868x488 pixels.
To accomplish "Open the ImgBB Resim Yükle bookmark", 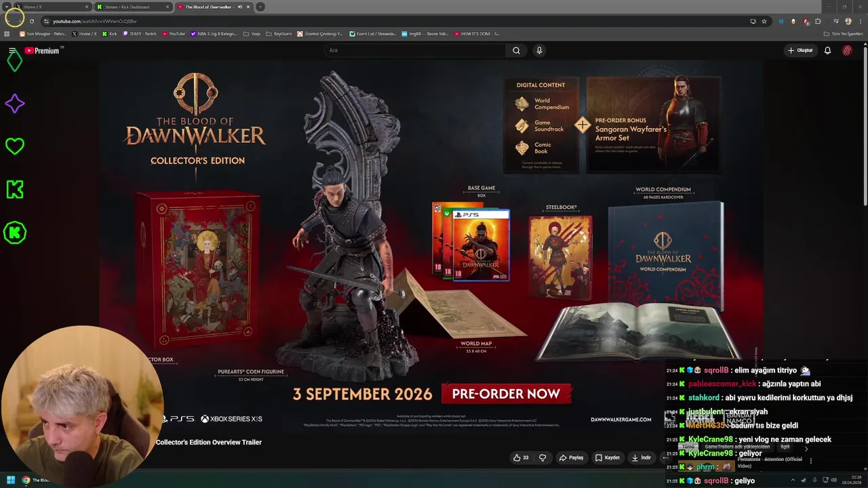I will pos(425,33).
